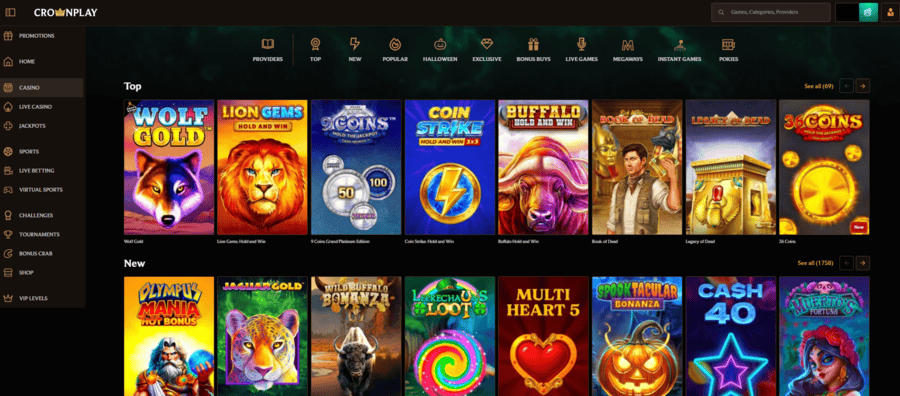Open Muertos Fortuna game thumbnail

coord(824,336)
